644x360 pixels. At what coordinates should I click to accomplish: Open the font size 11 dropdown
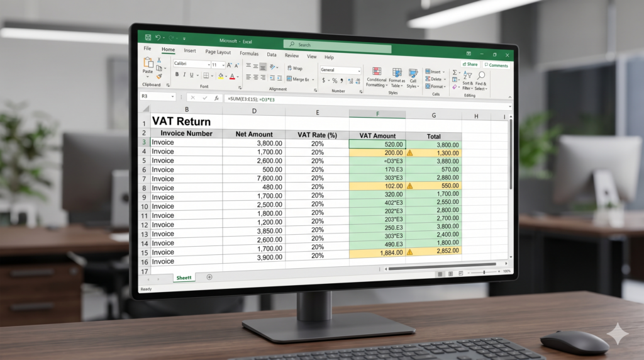click(223, 65)
